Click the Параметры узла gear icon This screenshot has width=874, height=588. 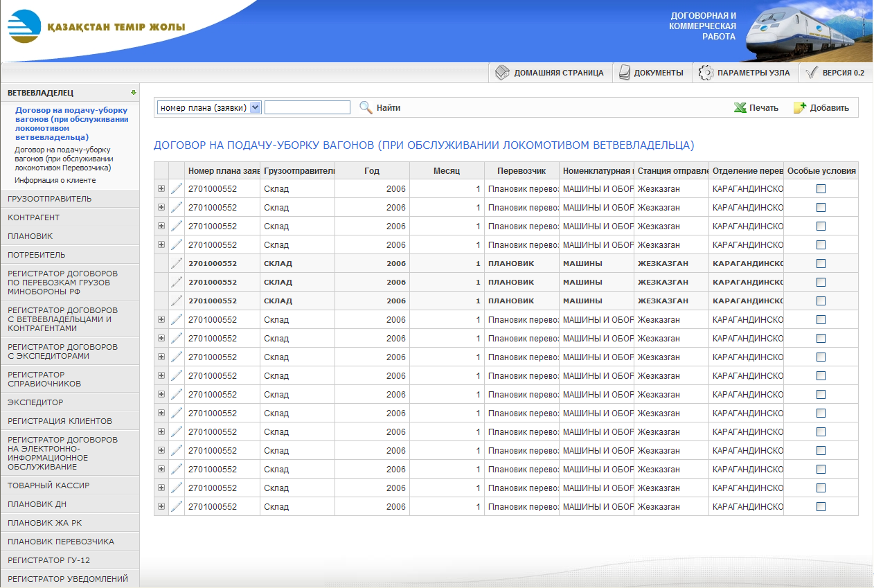pos(705,73)
